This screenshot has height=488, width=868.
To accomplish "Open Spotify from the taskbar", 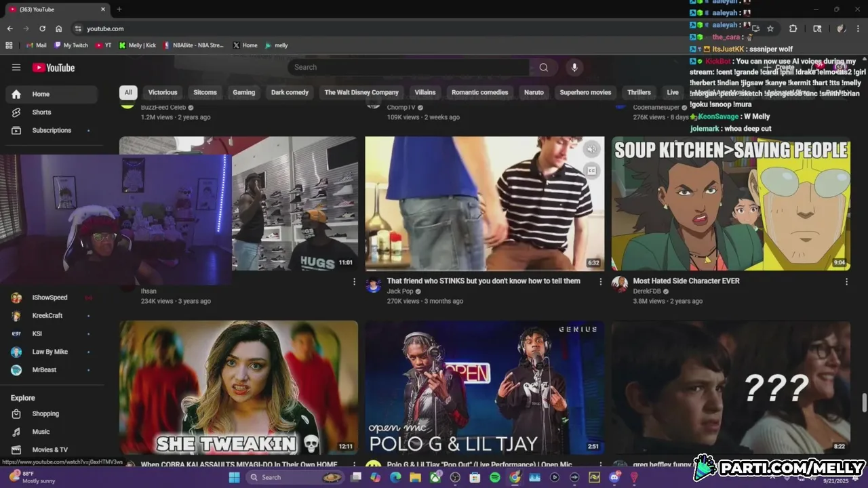I will pos(495,477).
